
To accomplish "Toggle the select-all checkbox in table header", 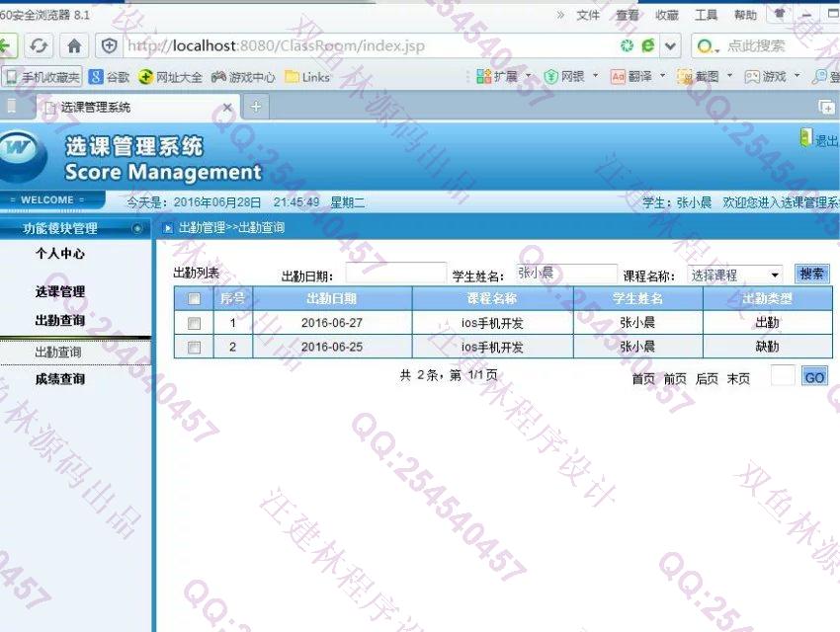I will (194, 298).
